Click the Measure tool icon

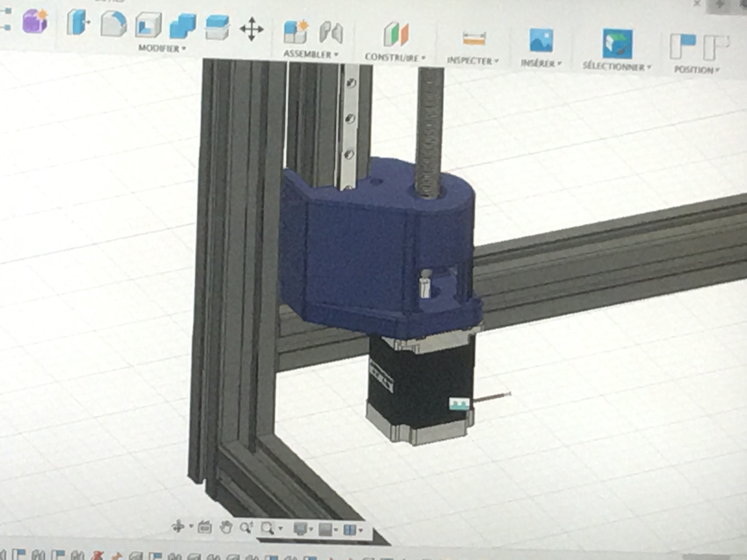474,38
